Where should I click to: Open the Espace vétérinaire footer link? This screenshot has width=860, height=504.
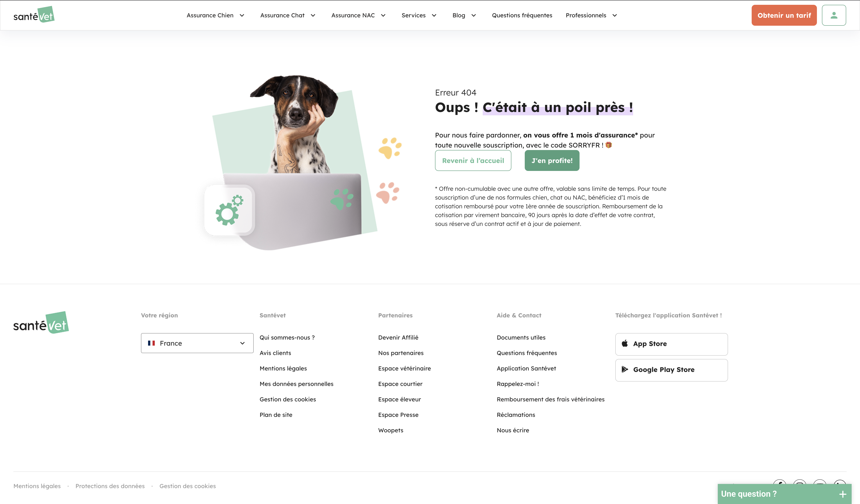404,368
